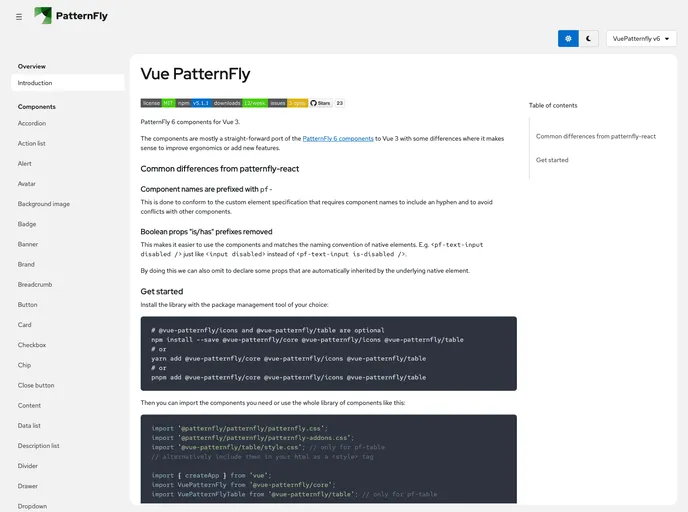Click the Vue PatternFly page title

(x=195, y=74)
